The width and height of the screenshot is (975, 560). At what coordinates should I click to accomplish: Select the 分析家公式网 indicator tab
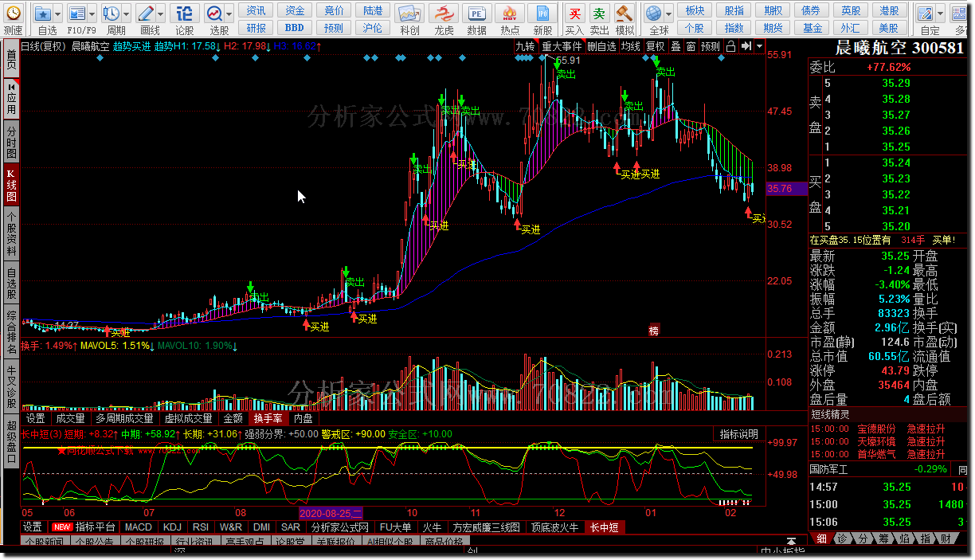pyautogui.click(x=340, y=527)
